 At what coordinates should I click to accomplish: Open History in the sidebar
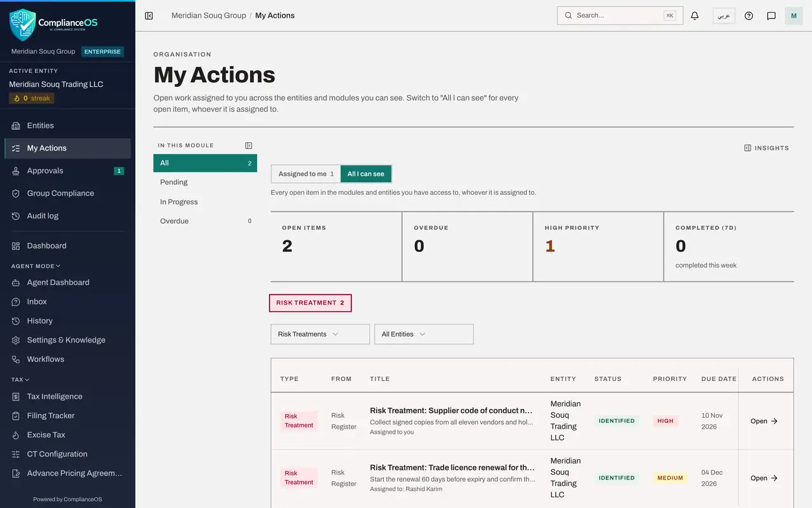67,321
